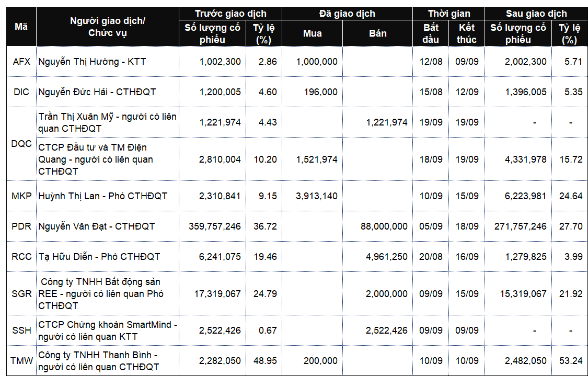Select the DIC stock code cell
This screenshot has height=376, width=588.
point(21,92)
